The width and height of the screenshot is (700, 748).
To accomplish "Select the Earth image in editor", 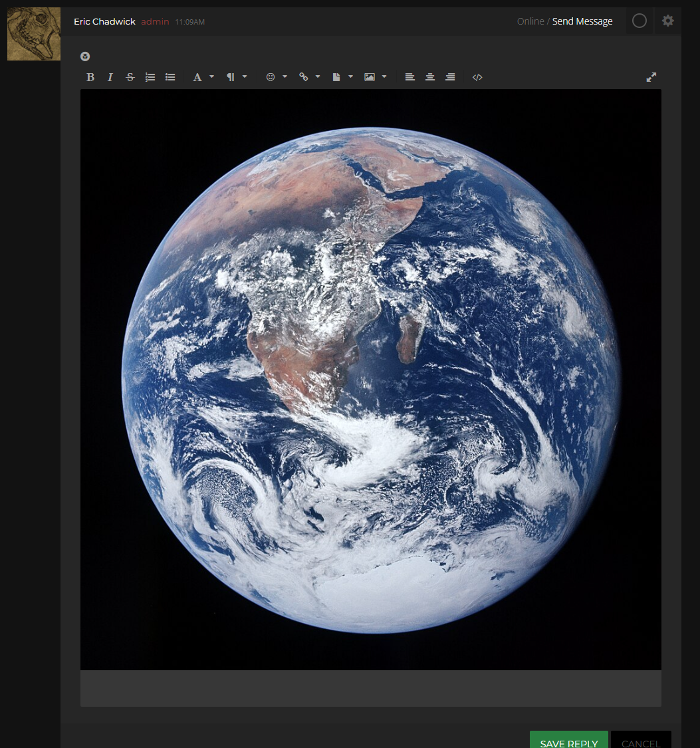I will pos(371,380).
